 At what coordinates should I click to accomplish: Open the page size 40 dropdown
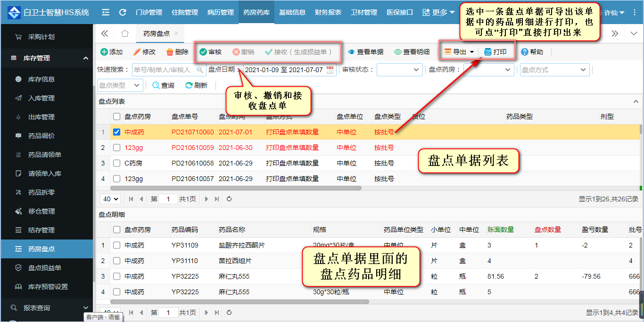[110, 199]
